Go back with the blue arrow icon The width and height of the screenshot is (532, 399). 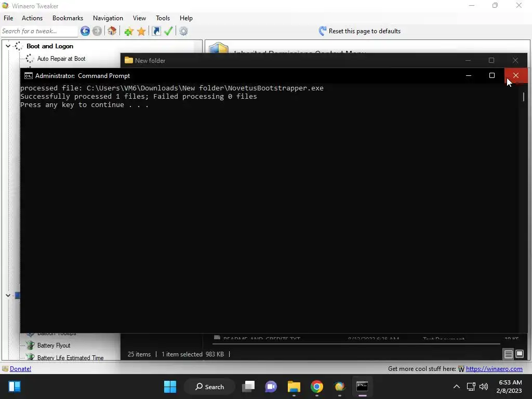(85, 31)
